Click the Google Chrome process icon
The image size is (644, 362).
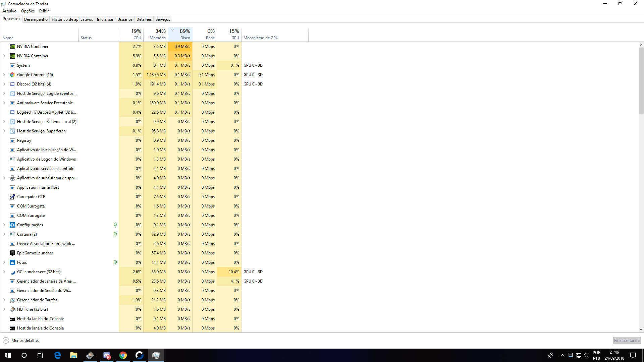[12, 75]
